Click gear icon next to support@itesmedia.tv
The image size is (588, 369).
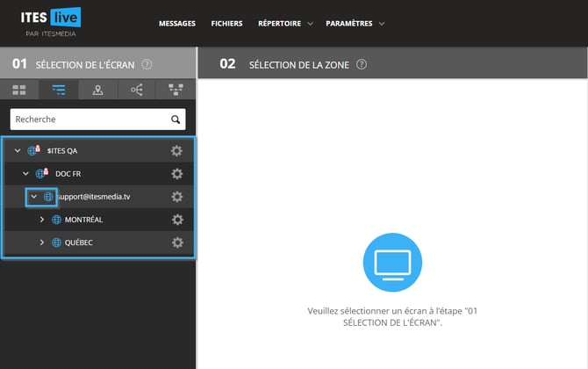point(176,197)
